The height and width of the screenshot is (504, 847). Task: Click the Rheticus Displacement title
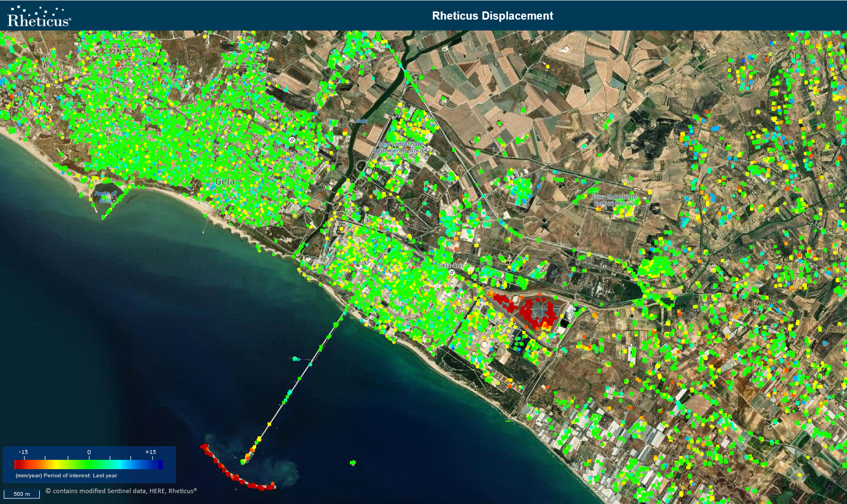pos(492,16)
